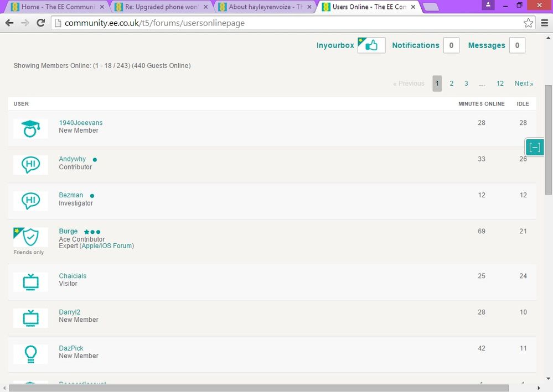Image resolution: width=553 pixels, height=392 pixels.
Task: Click Burge's shield checkmark avatar
Action: 30,237
